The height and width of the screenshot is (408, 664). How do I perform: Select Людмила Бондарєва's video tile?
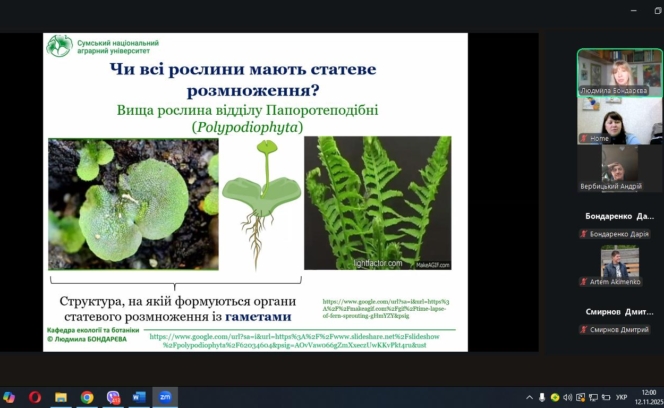click(x=619, y=72)
